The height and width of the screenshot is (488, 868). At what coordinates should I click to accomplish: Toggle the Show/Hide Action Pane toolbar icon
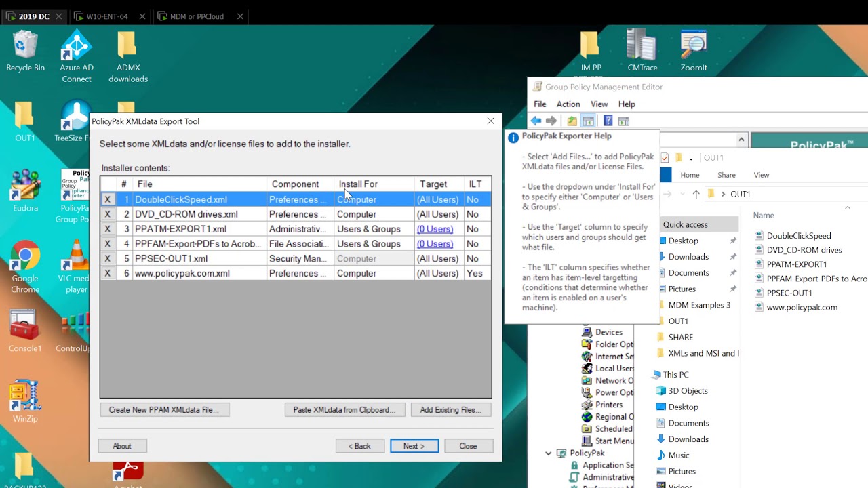(x=624, y=121)
